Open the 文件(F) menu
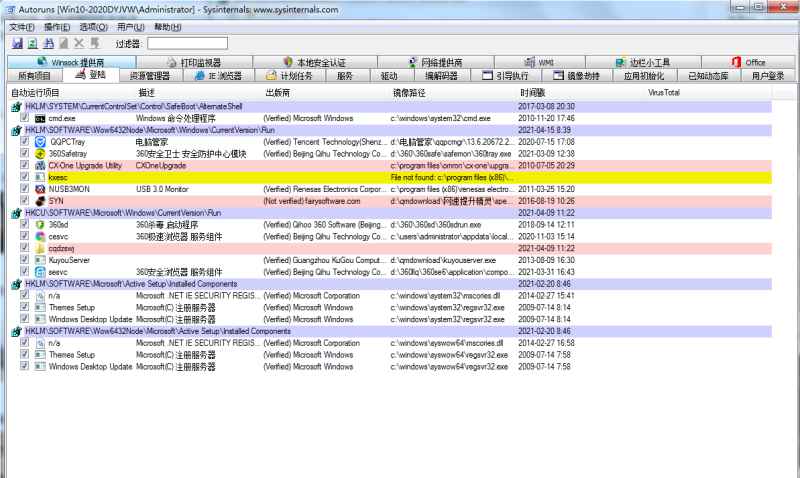This screenshot has width=800, height=478. coord(22,27)
